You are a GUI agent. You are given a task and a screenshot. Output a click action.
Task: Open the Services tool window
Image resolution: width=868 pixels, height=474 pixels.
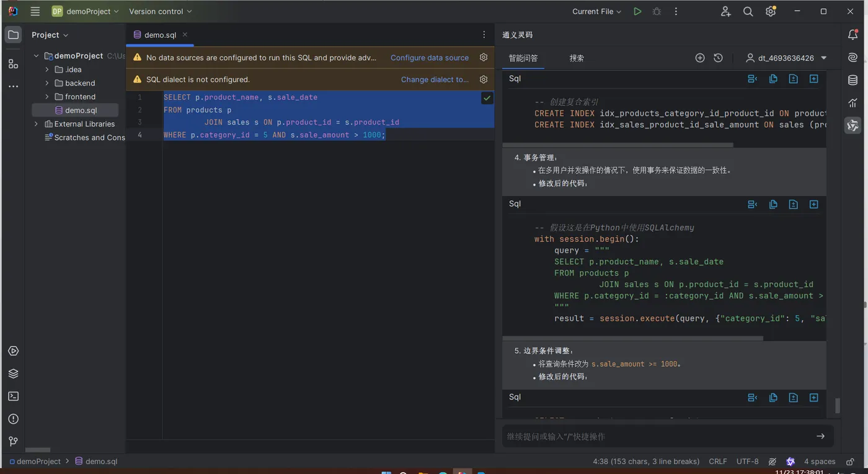pyautogui.click(x=13, y=351)
